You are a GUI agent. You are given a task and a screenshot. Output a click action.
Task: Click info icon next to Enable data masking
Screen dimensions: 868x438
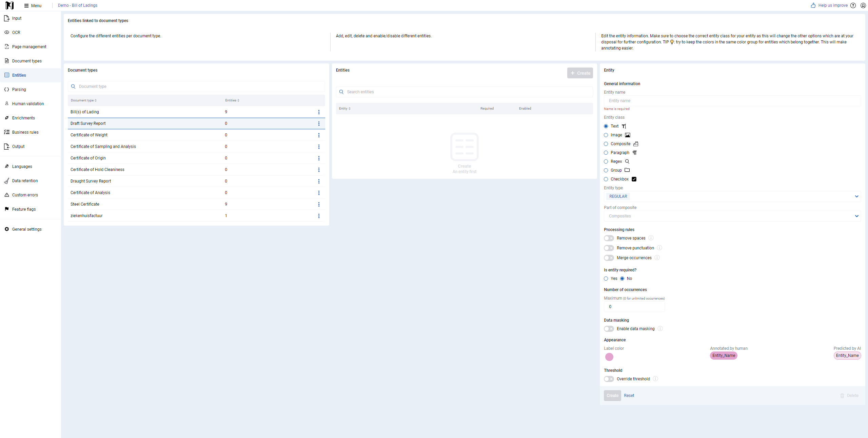660,329
